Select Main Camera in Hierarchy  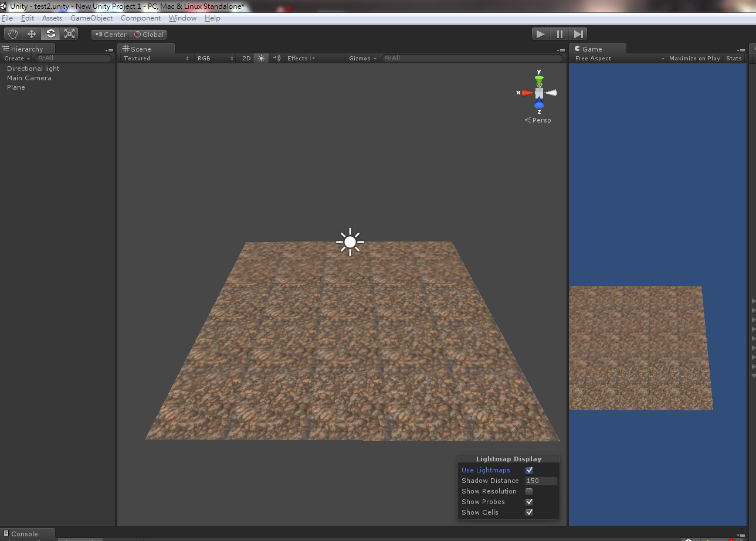29,78
